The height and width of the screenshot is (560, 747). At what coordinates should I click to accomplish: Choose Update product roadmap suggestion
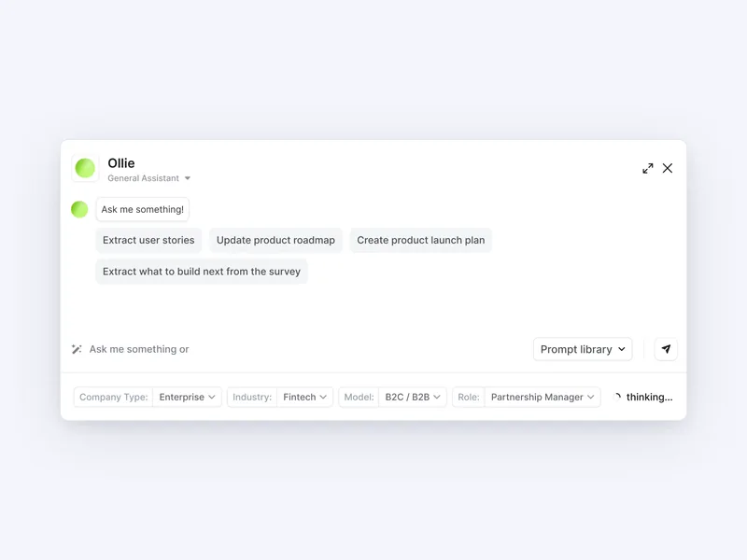pyautogui.click(x=275, y=240)
